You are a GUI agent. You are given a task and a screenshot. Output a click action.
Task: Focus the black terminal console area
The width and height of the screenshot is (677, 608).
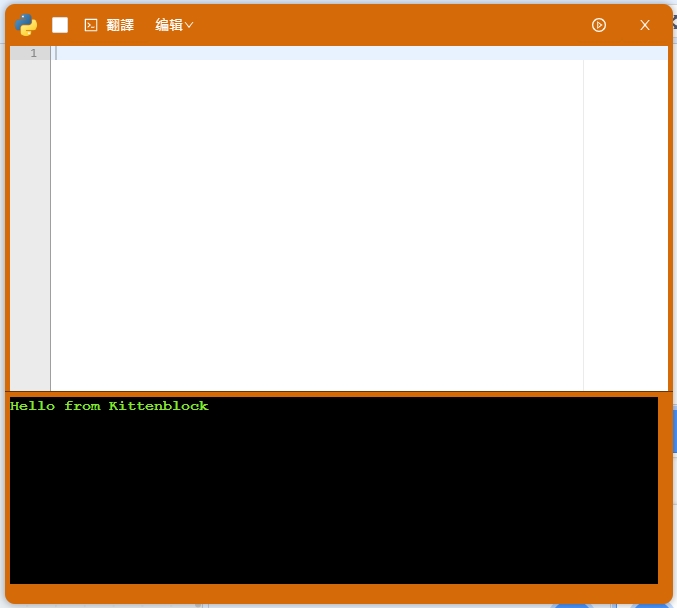(x=333, y=500)
